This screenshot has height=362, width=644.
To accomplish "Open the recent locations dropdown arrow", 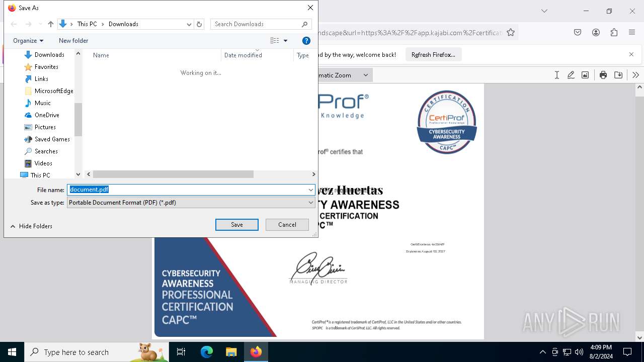I will (x=40, y=24).
